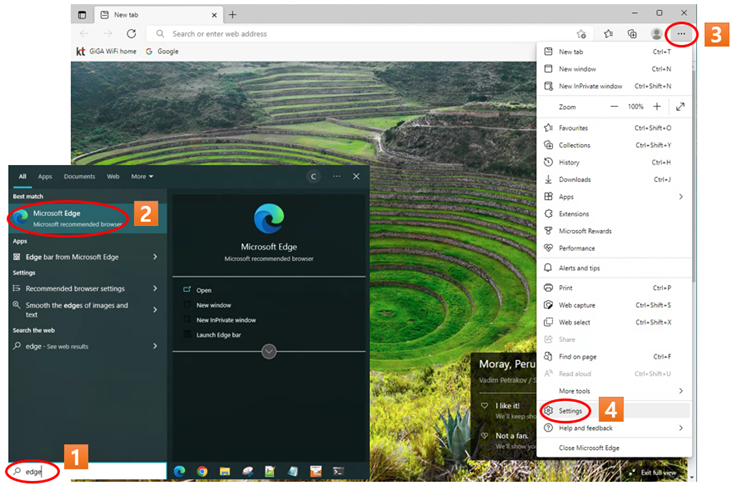Click Exit full view button
This screenshot has height=491, width=737.
654,473
